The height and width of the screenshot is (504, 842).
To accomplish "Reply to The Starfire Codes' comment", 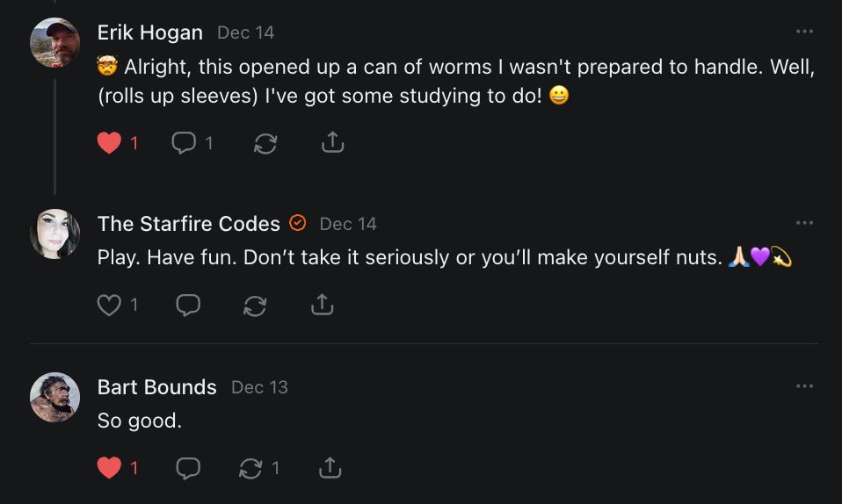I will tap(187, 305).
